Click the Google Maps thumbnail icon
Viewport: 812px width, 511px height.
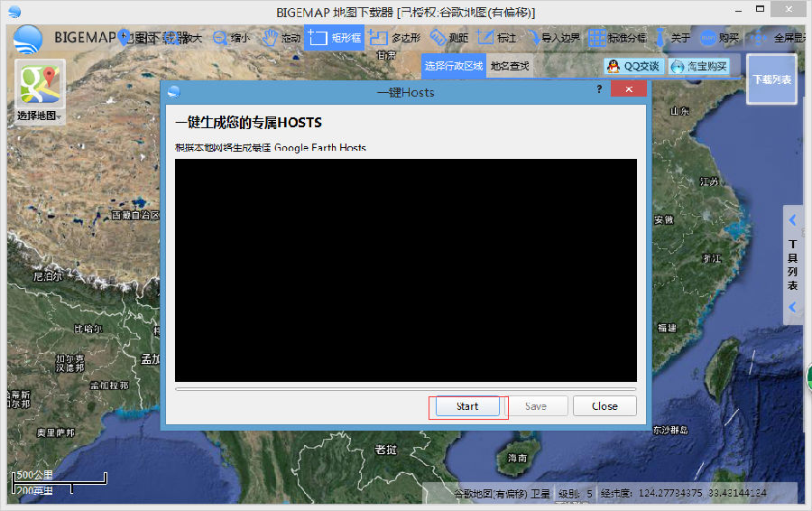click(40, 84)
